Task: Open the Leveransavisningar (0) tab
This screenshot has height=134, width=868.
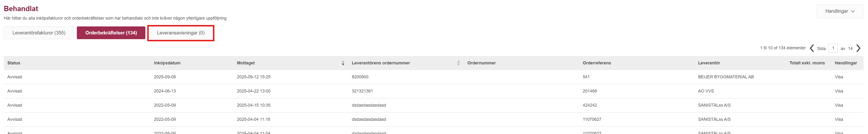Action: click(181, 33)
